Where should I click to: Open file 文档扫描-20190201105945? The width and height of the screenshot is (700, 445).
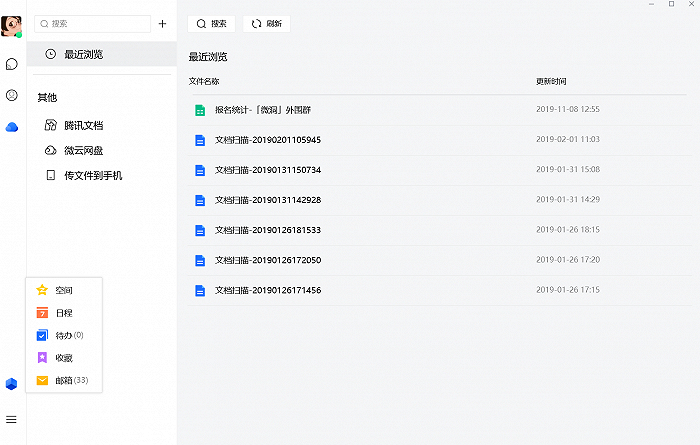tap(439, 140)
